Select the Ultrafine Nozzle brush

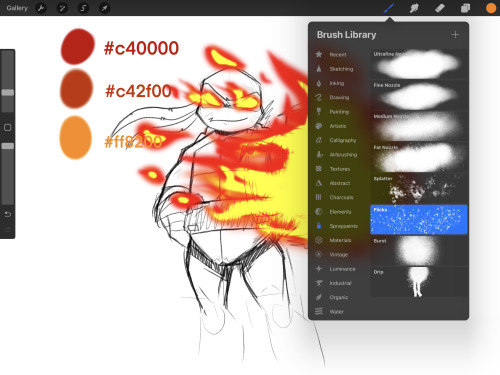[x=419, y=64]
